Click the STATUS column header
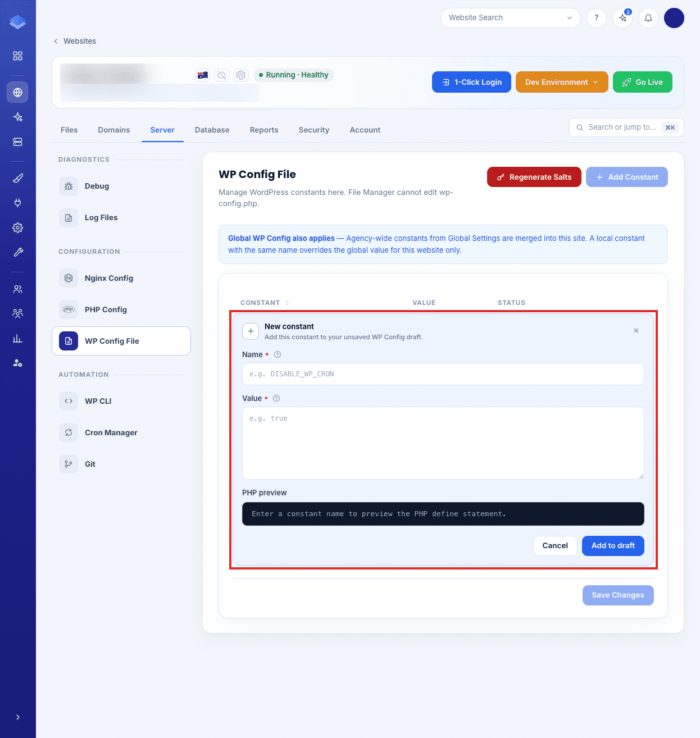 (x=511, y=303)
